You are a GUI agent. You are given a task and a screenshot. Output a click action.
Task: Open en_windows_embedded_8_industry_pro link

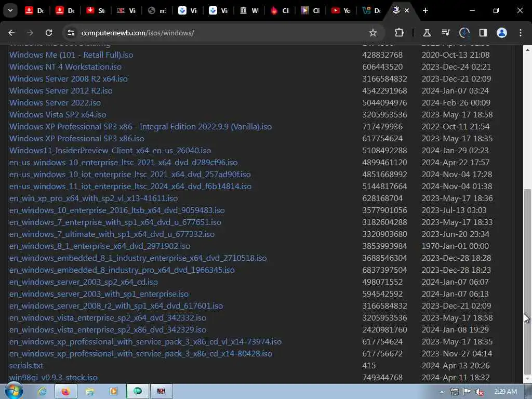coord(122,270)
